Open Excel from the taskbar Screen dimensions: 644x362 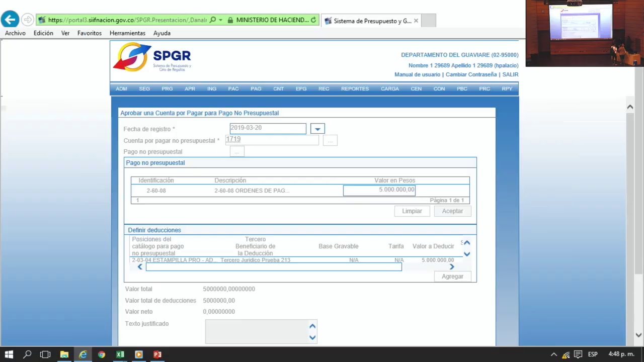(x=120, y=354)
